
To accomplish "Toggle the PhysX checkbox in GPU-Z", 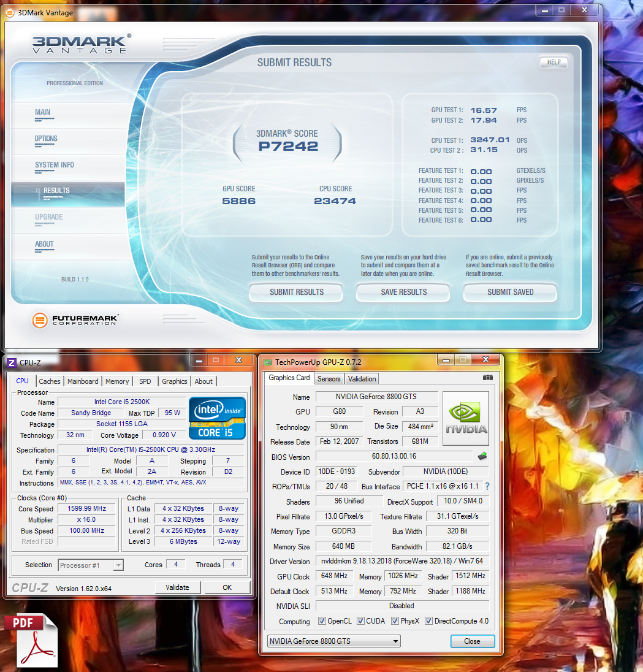I will click(395, 621).
